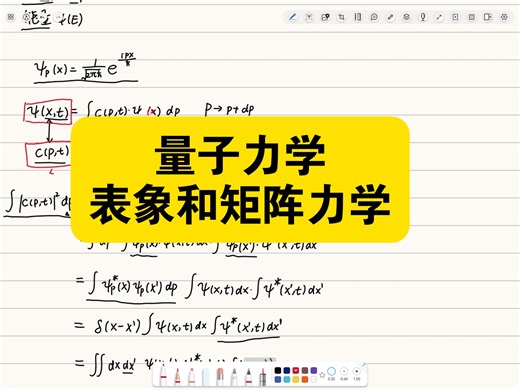
Task: Collapse the pen tray with corner arrow
Action: [364, 365]
